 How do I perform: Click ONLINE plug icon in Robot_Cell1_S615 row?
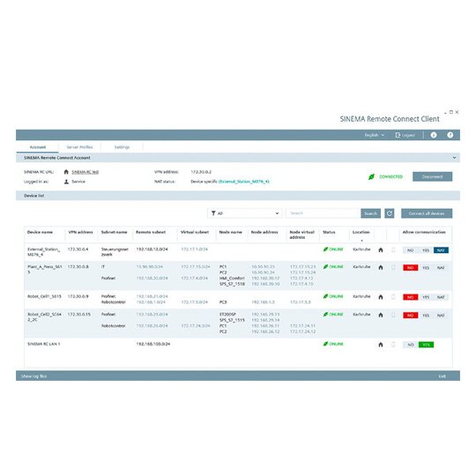coord(326,296)
